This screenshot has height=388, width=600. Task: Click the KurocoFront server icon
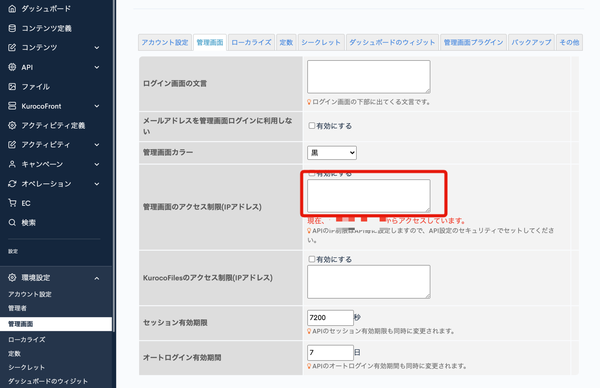click(x=12, y=106)
